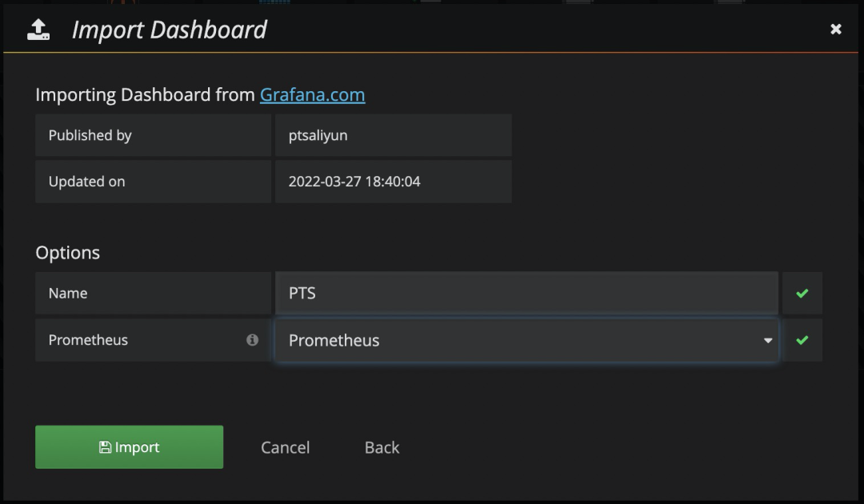This screenshot has width=864, height=504.
Task: Open the Prometheus data source dropdown
Action: point(526,340)
